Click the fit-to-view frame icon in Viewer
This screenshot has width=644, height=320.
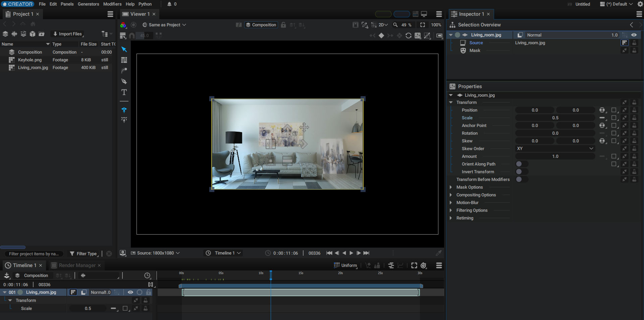(x=423, y=25)
